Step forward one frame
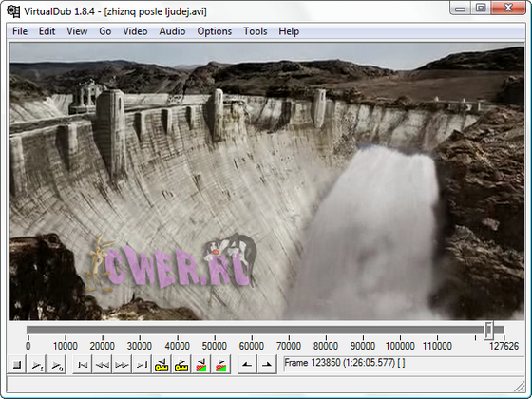Screen dimensions: 532x399 coord(122,365)
